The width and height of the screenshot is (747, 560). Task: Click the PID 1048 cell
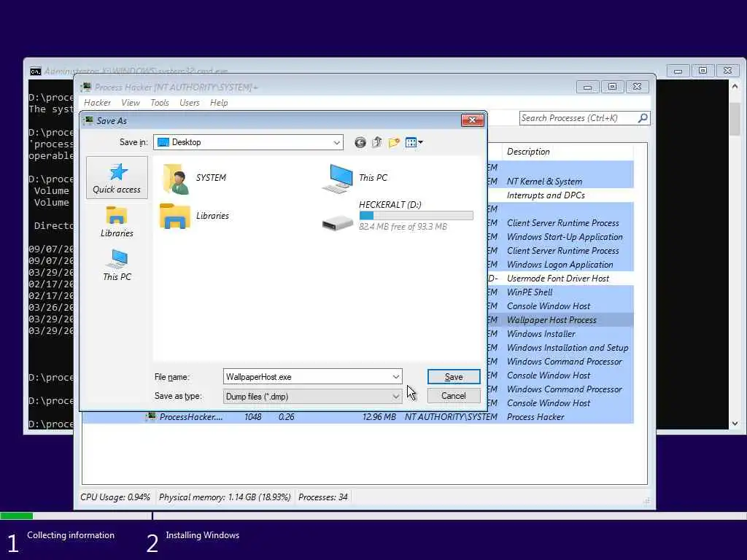tap(253, 416)
